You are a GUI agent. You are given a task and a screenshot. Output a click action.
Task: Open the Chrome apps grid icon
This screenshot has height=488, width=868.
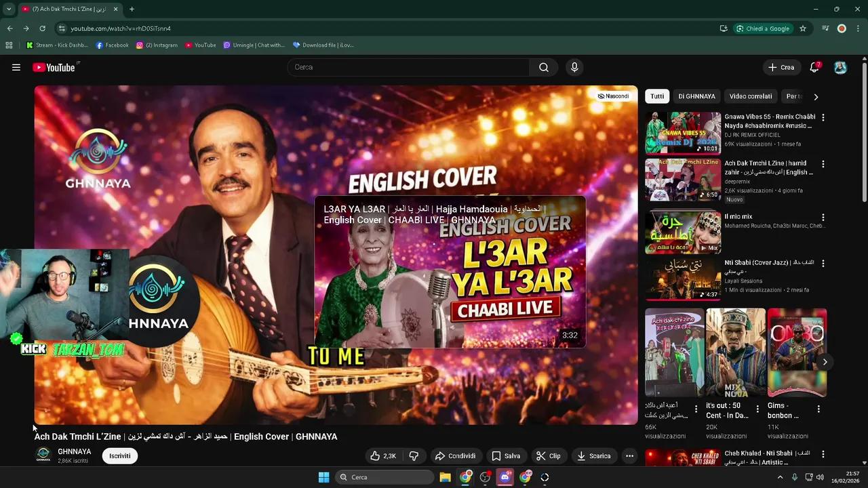click(9, 45)
